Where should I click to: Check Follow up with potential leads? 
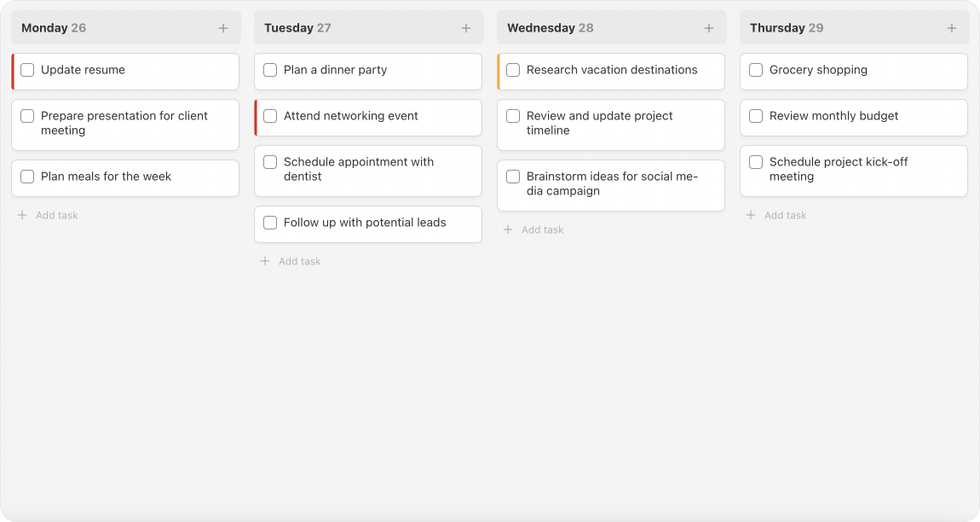click(270, 223)
